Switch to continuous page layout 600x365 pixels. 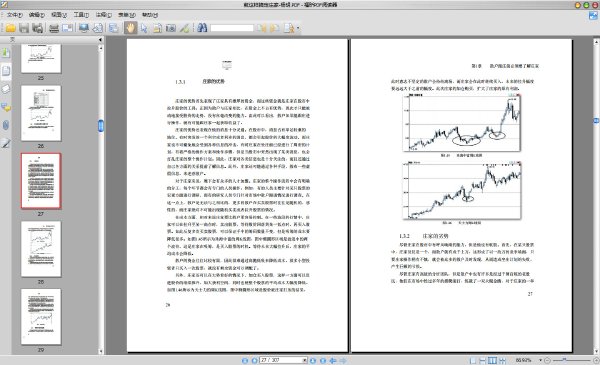483,360
